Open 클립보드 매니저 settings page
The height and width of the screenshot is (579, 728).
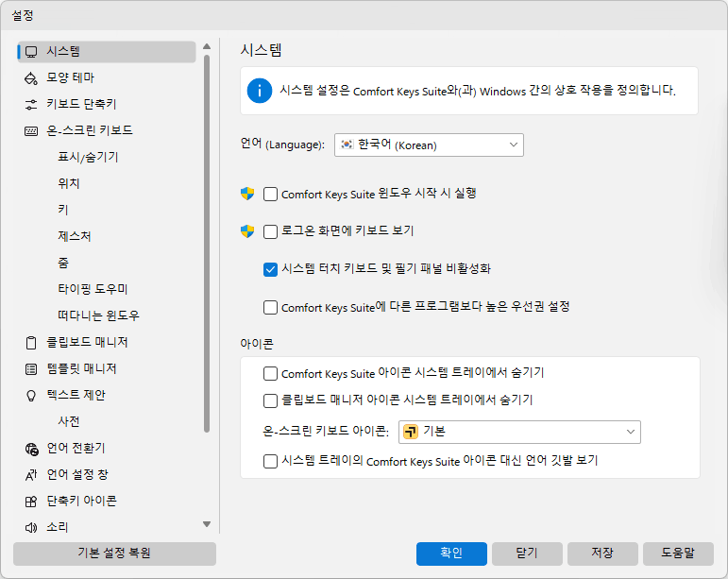tap(87, 342)
